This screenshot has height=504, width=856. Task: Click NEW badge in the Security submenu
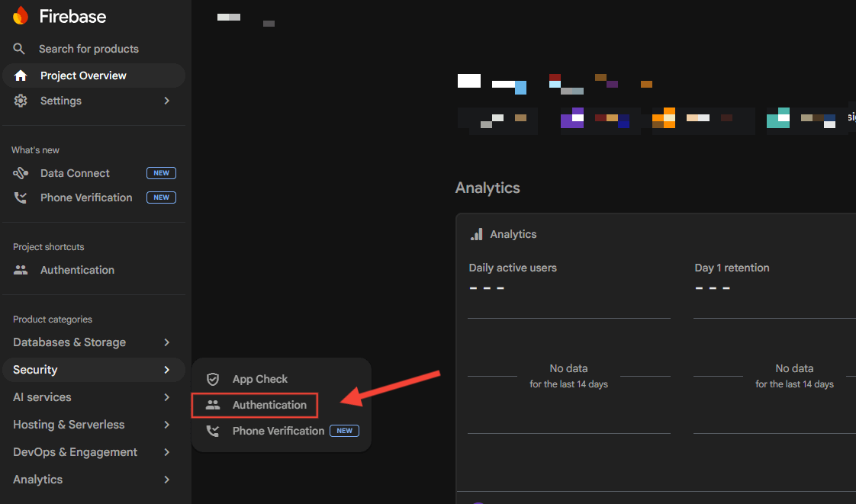click(345, 431)
